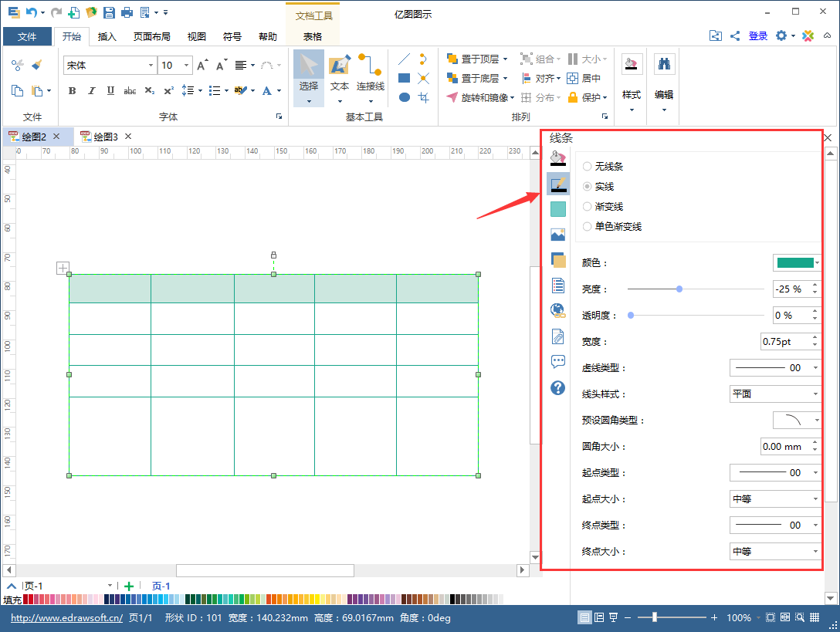Select 单色渐变线 radio option
This screenshot has width=840, height=632.
tap(611, 227)
